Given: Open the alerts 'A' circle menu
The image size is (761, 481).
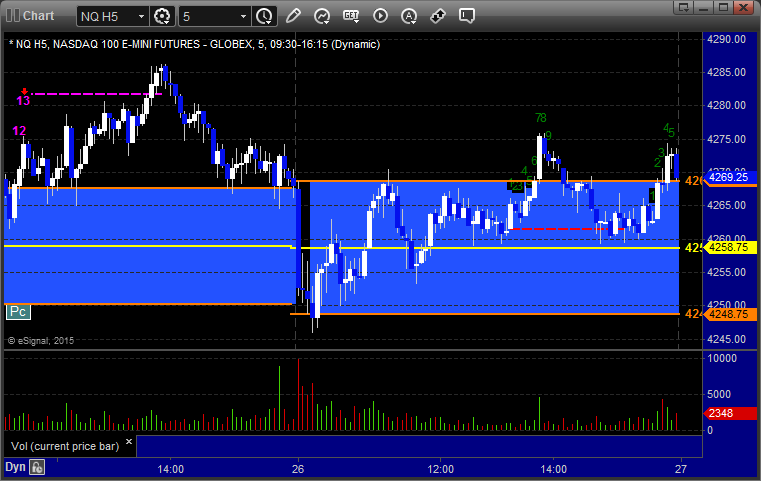Looking at the screenshot, I should pyautogui.click(x=409, y=16).
